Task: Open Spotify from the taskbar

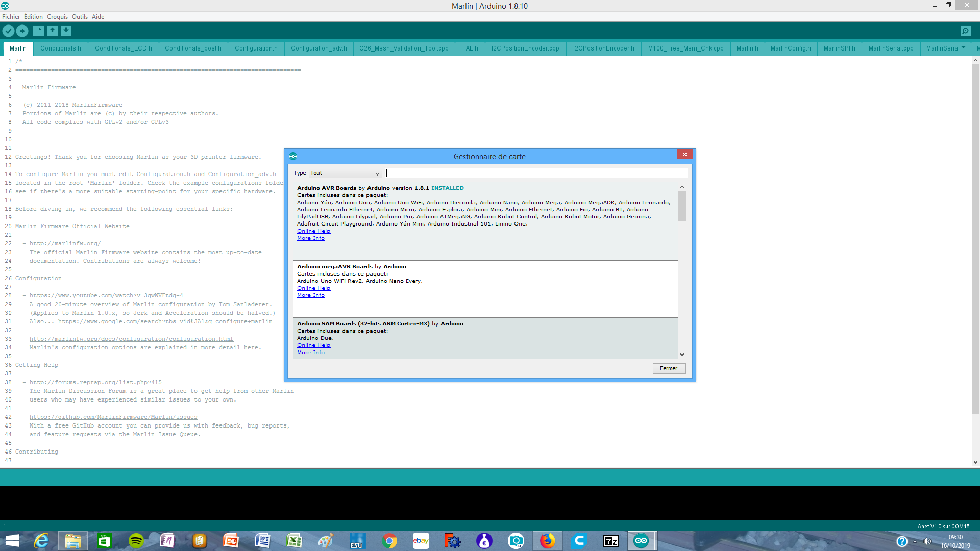Action: click(x=136, y=541)
